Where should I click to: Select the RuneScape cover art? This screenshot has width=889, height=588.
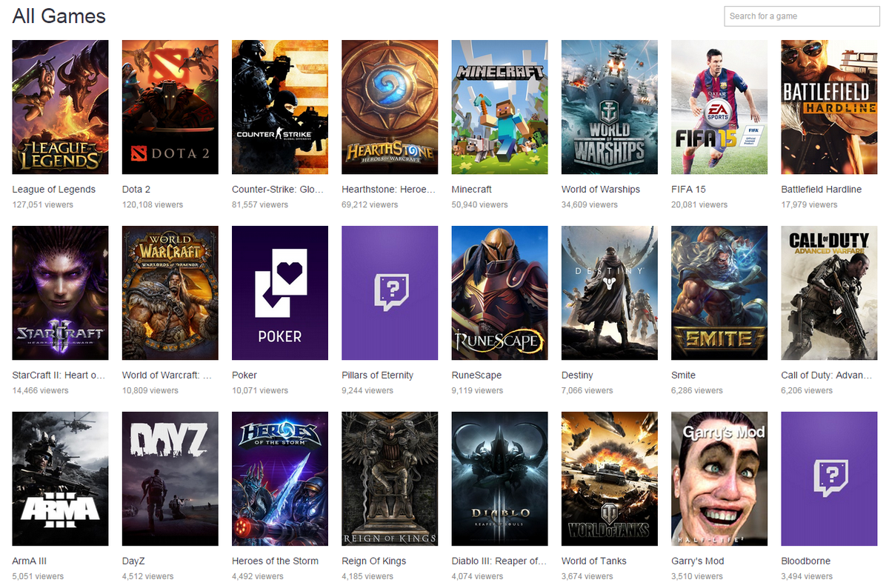click(499, 293)
